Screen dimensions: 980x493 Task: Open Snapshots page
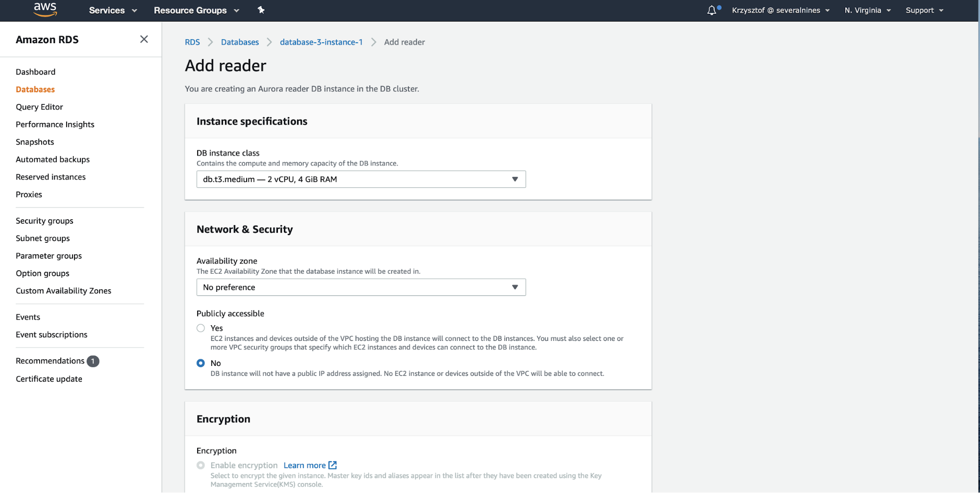[35, 142]
